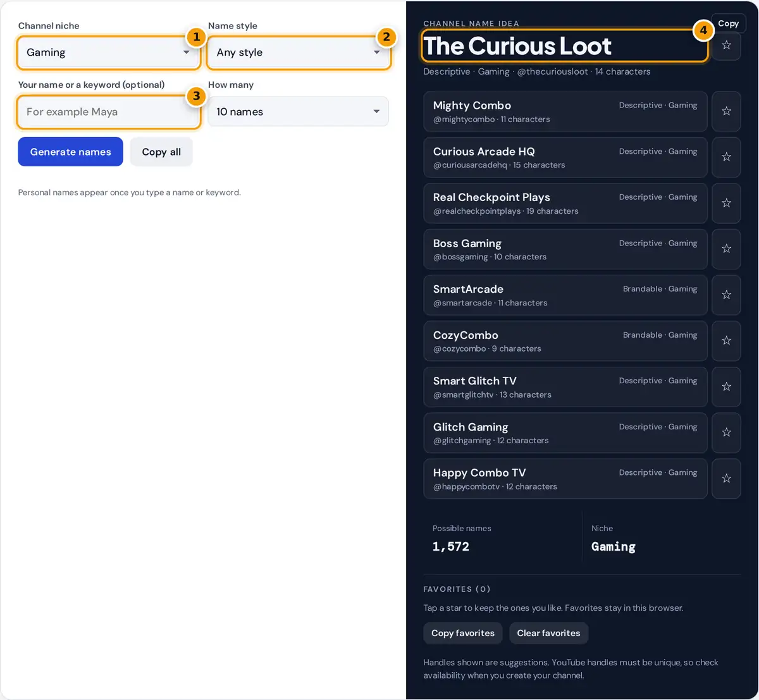Favorite the Glitch Gaming name
Screen dimensions: 759x700
[x=726, y=433]
